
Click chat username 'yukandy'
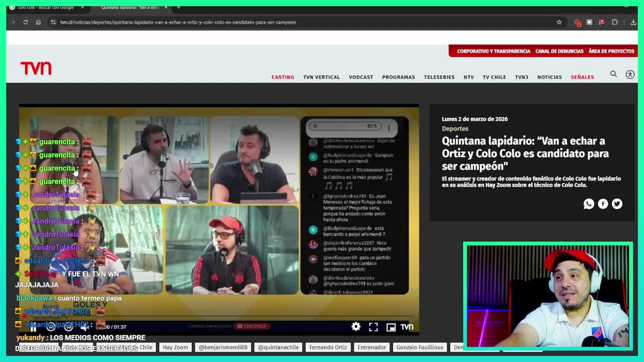click(31, 338)
